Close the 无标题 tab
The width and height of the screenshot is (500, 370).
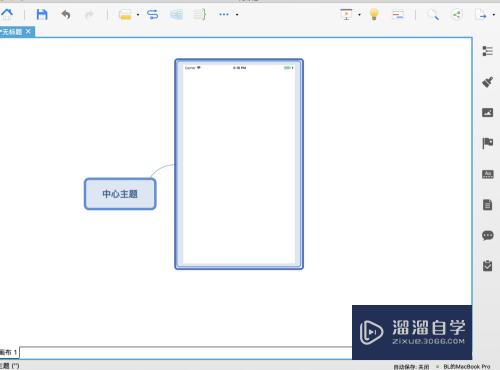(x=28, y=32)
